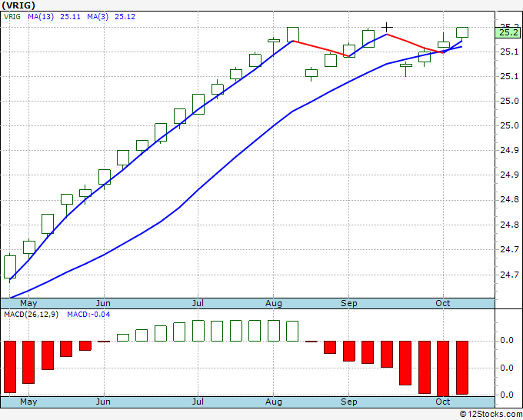This screenshot has width=523, height=420.
Task: Click "Jun" on the price chart's date axis
Action: (103, 303)
